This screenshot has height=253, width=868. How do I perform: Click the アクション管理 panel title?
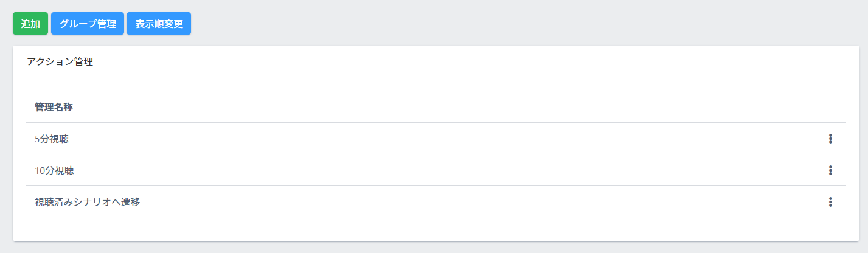[x=60, y=61]
